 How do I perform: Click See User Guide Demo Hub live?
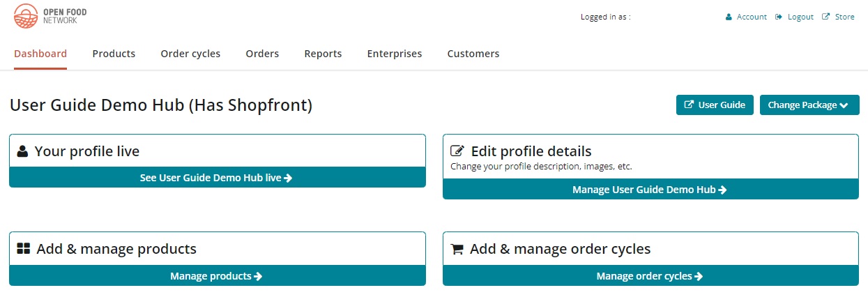pos(217,178)
